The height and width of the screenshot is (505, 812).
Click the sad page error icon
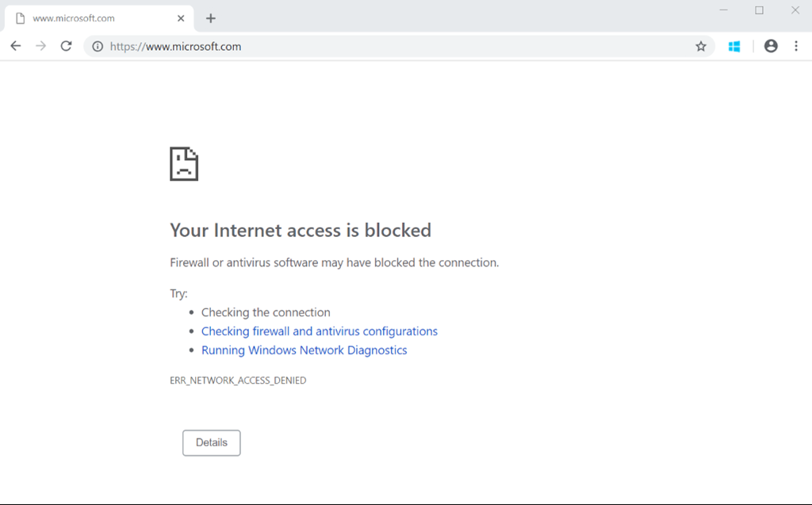click(x=184, y=164)
